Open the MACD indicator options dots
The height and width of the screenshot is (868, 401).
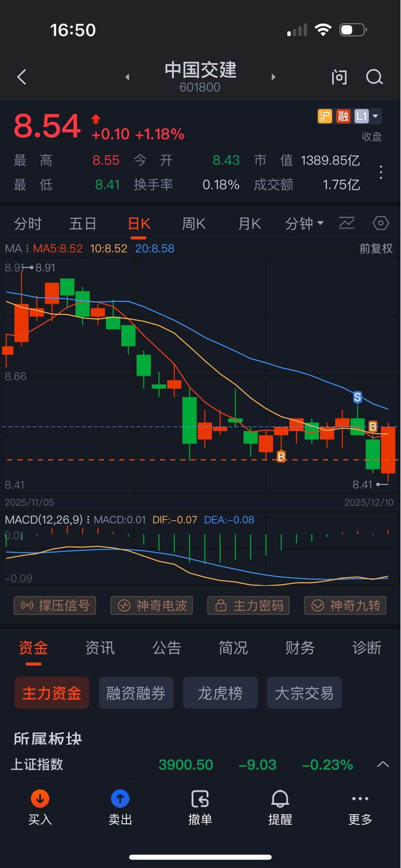click(x=88, y=520)
